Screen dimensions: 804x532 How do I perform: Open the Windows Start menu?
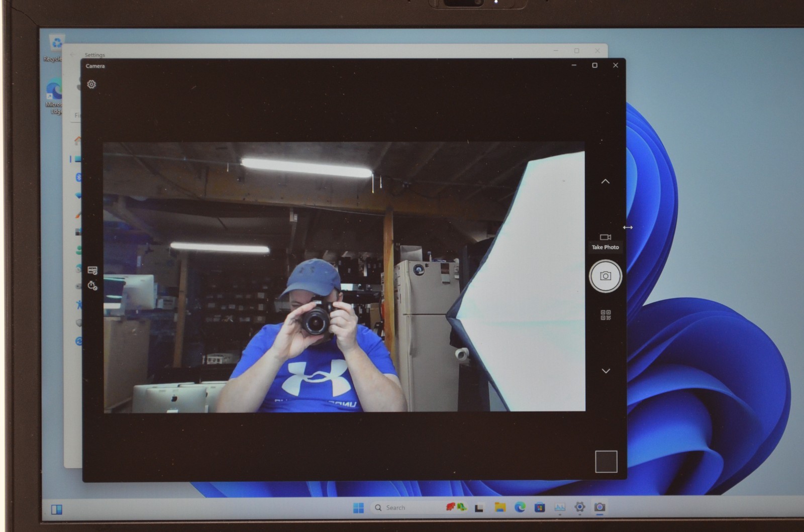(358, 508)
